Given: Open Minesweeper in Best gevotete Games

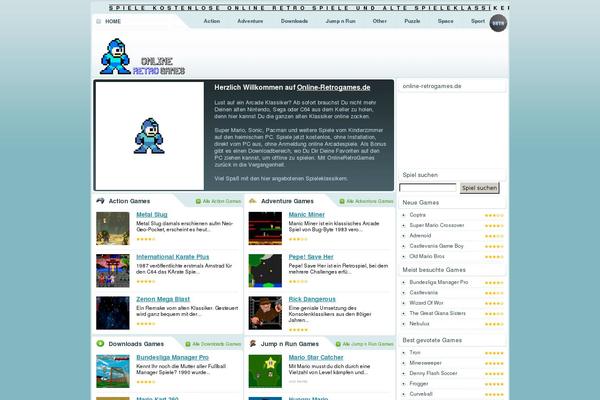Looking at the screenshot, I should tap(426, 363).
